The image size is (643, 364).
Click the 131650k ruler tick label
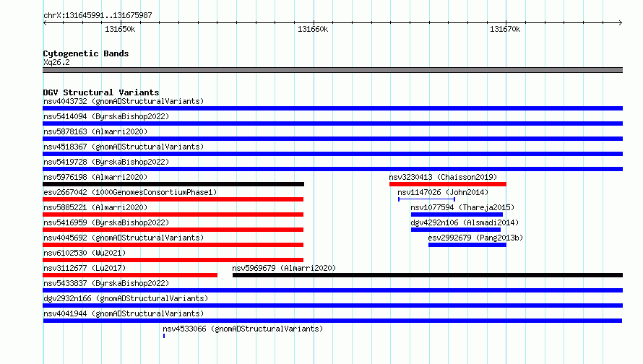[x=120, y=29]
